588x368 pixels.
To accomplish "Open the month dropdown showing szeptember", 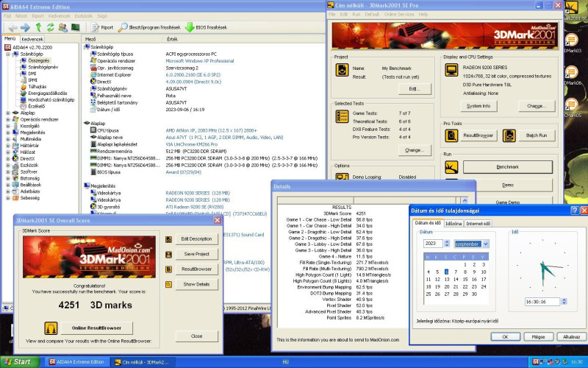I will (x=486, y=244).
